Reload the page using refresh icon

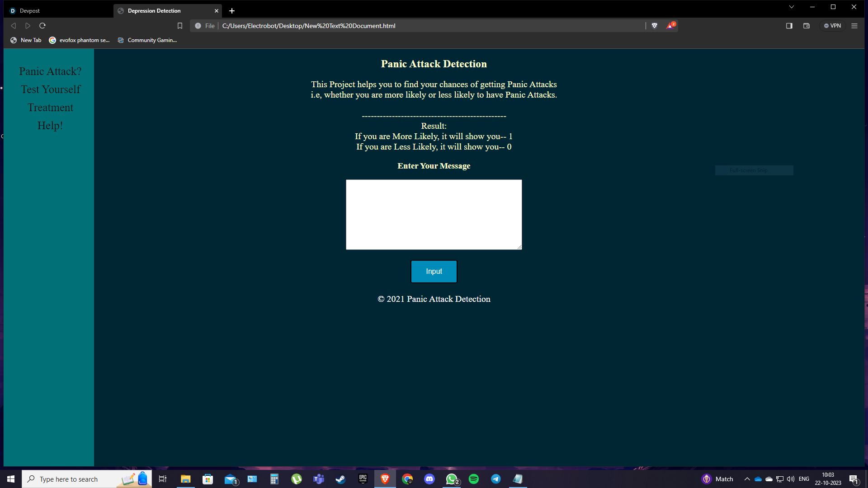pos(42,26)
